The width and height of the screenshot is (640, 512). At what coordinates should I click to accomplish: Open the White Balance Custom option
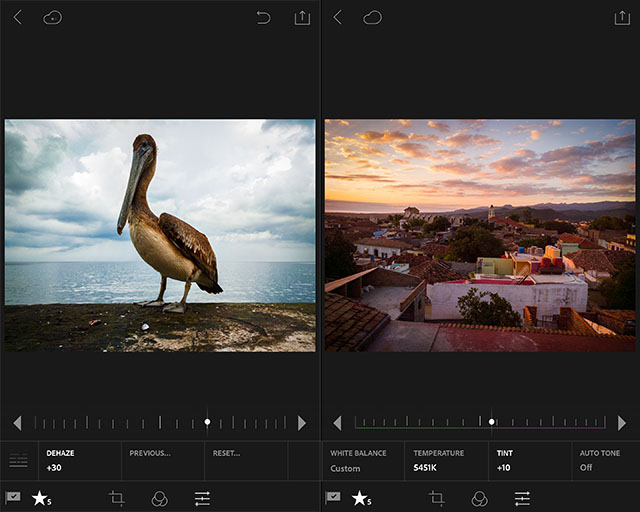[x=358, y=460]
